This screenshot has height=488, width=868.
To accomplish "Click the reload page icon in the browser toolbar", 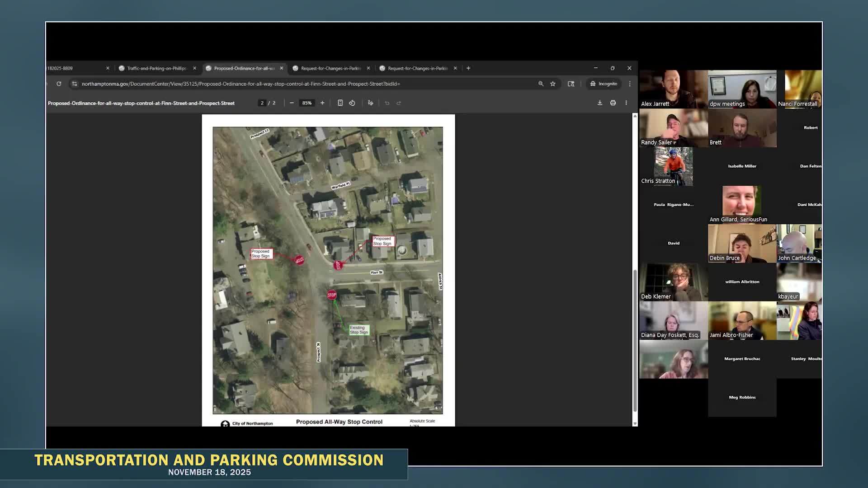I will (59, 84).
